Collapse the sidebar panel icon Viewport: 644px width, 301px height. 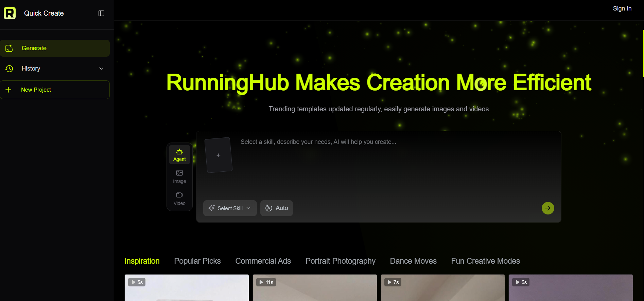(101, 13)
